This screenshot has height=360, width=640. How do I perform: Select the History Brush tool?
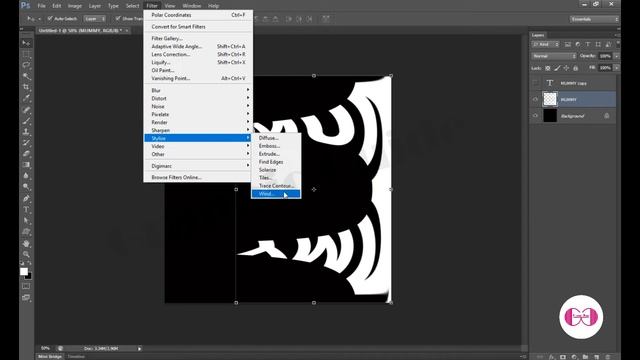pos(26,143)
